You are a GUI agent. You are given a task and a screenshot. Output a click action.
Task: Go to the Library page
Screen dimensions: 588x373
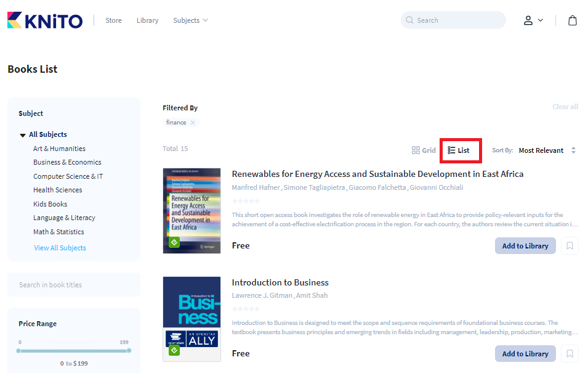[147, 20]
